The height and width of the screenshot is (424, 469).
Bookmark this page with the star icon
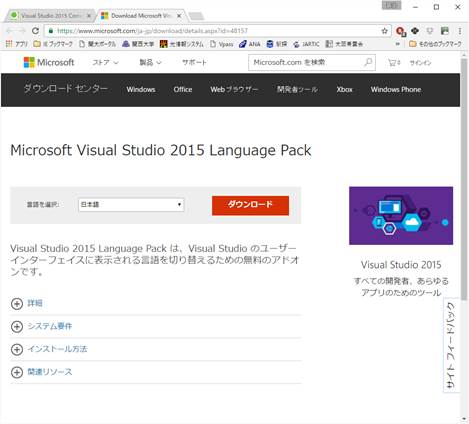tap(384, 31)
